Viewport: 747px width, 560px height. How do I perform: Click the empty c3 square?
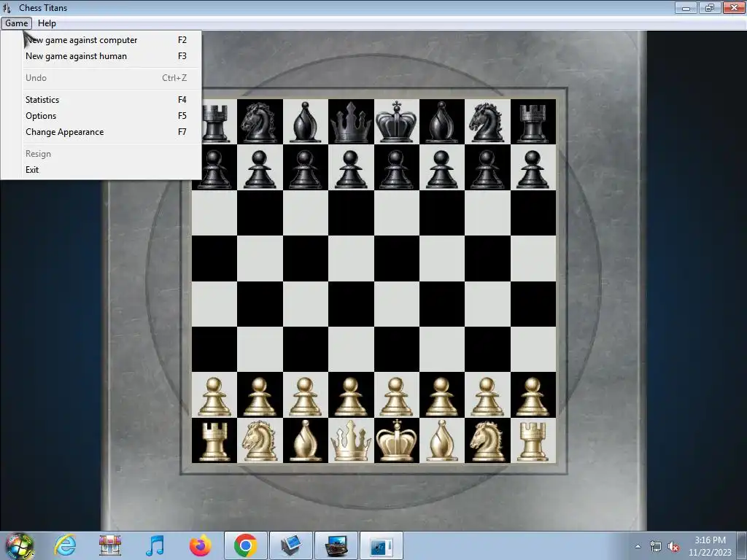coord(306,349)
